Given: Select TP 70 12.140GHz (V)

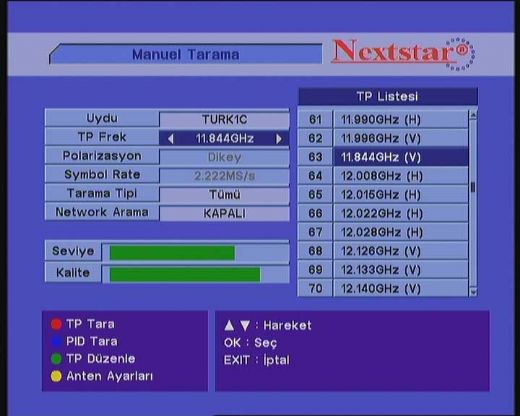Looking at the screenshot, I should coord(383,288).
